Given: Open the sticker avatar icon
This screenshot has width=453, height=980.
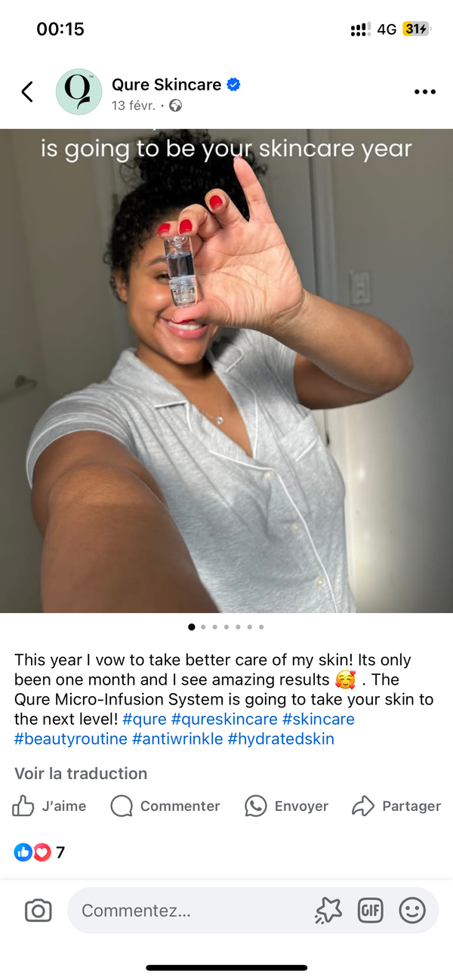Looking at the screenshot, I should 328,911.
